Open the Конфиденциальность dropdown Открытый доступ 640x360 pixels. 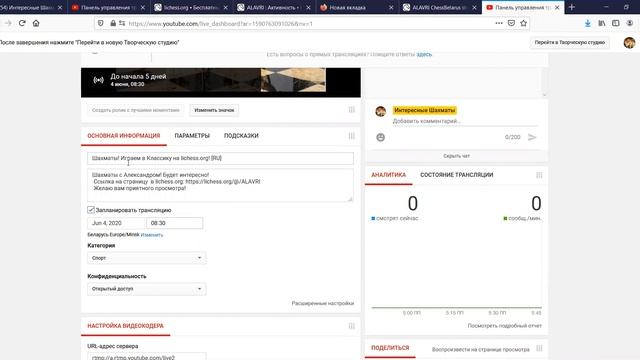pos(147,289)
